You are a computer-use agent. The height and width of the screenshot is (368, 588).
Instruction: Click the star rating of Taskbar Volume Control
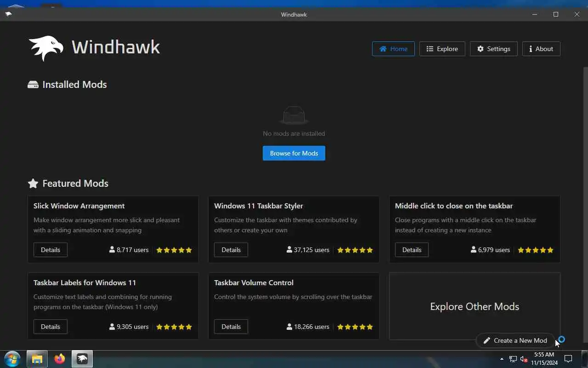355,327
